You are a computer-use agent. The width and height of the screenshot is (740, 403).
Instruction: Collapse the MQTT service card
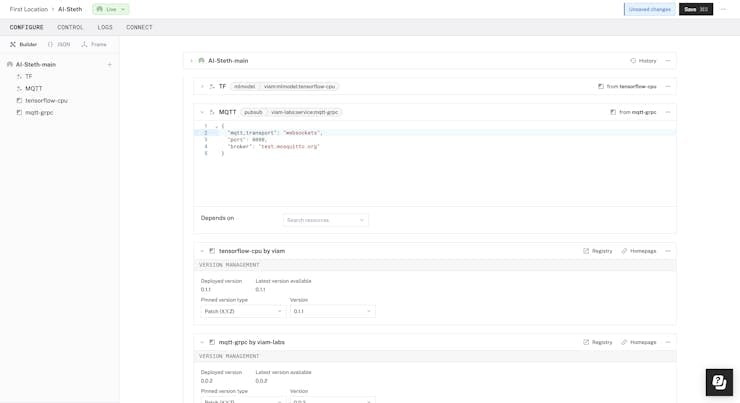coord(202,112)
